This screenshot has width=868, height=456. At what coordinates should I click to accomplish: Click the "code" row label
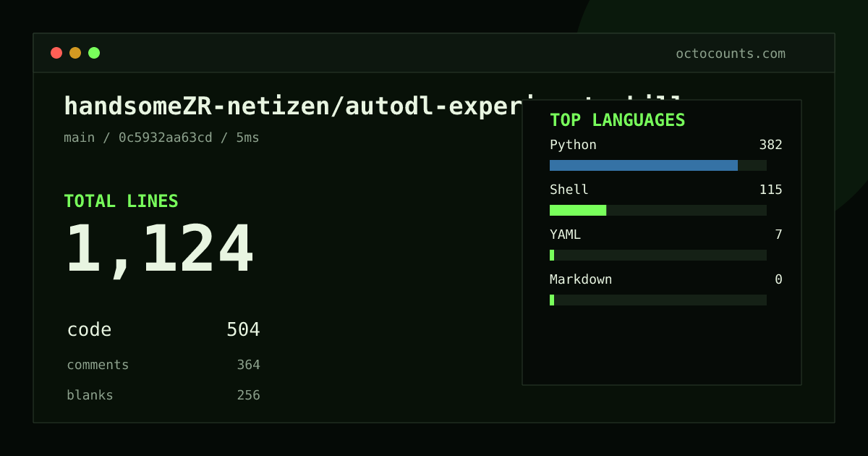pyautogui.click(x=89, y=330)
